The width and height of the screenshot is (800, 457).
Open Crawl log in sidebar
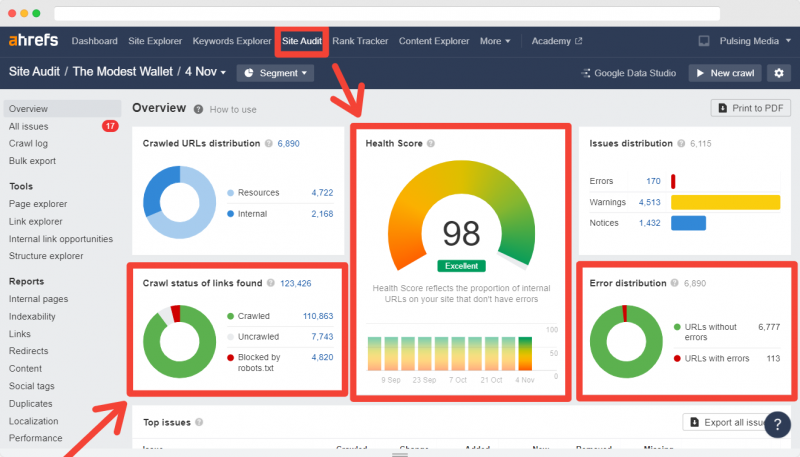28,144
